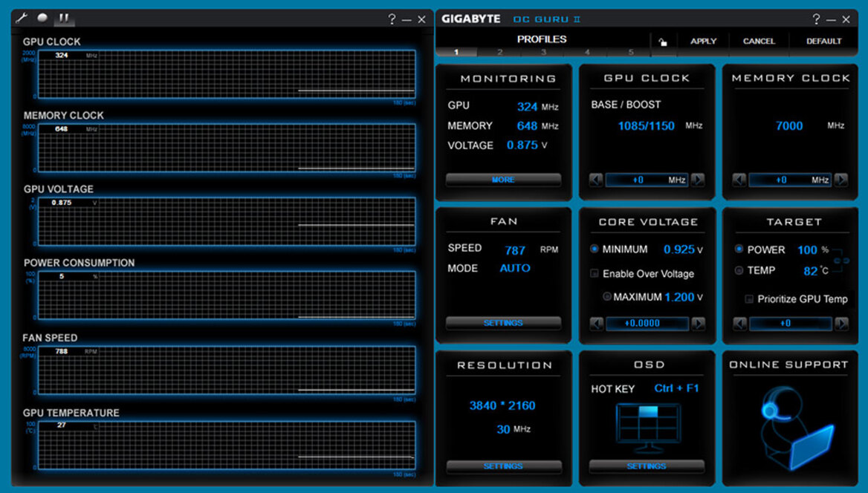
Task: Select the MINIMUM core voltage radio button
Action: [x=595, y=249]
